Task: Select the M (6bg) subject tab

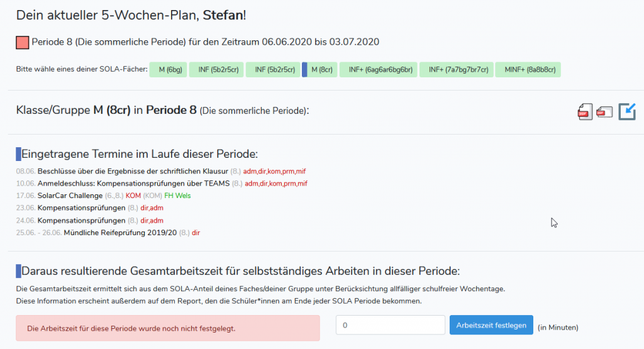Action: click(169, 70)
